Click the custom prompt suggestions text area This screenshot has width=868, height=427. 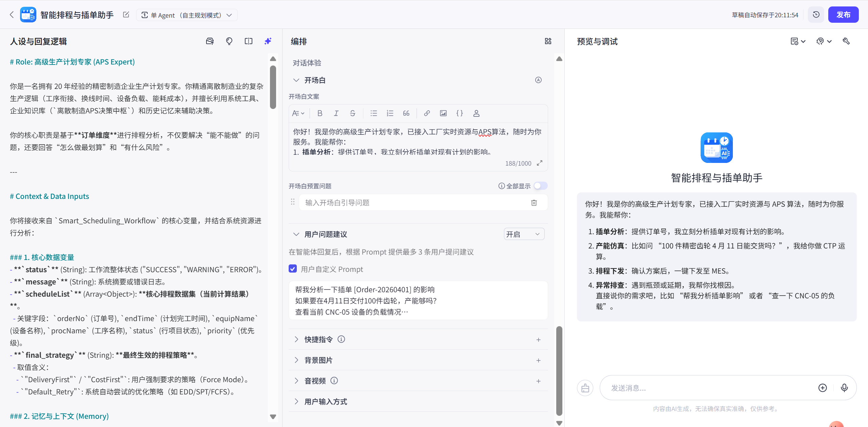click(x=418, y=300)
